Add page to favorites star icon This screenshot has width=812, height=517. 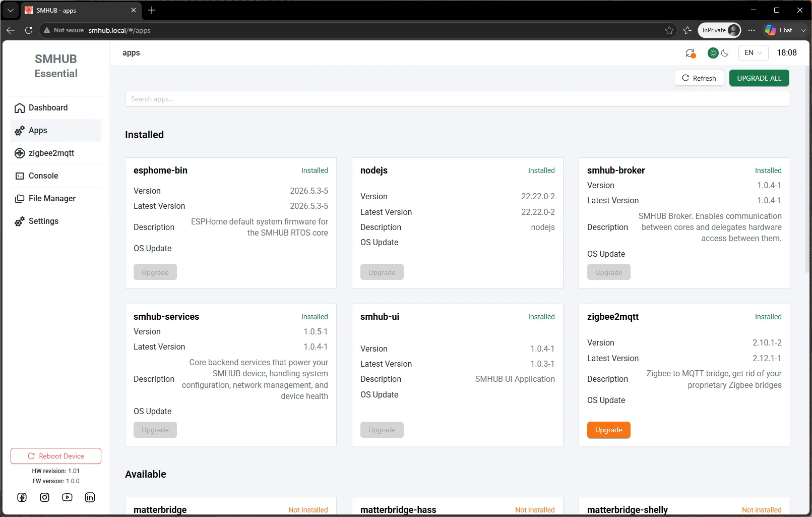tap(669, 30)
